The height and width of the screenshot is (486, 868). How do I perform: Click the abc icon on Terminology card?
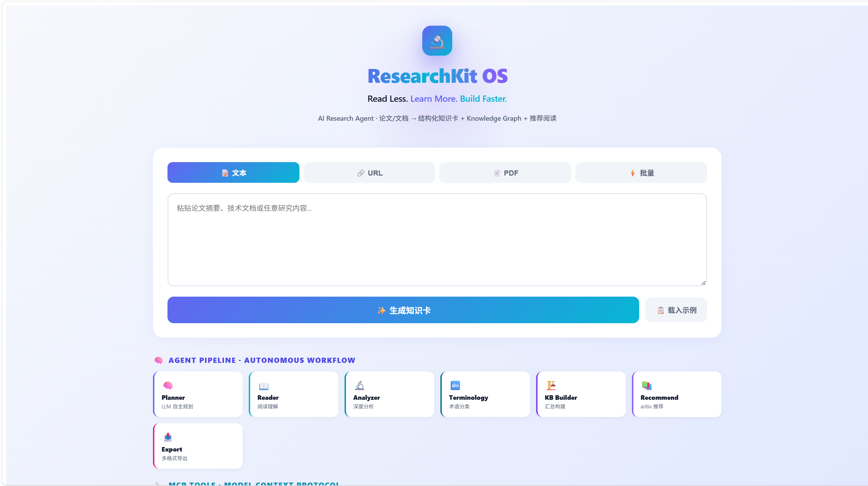[x=455, y=385]
